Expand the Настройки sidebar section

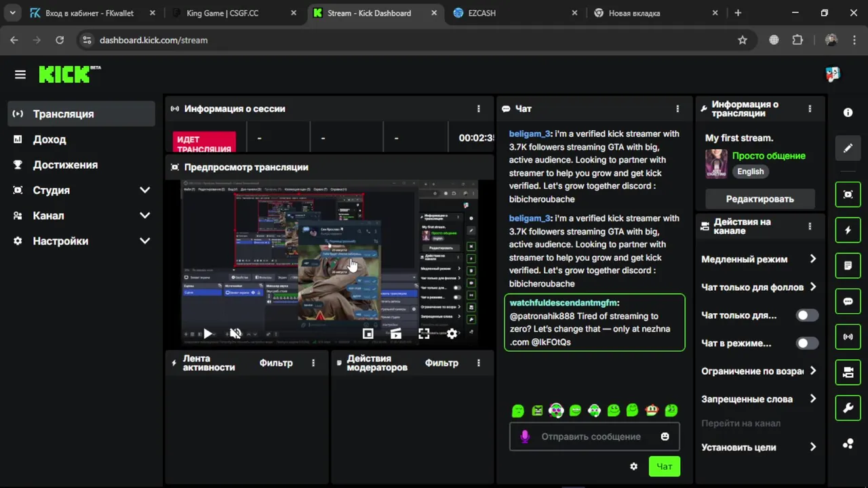point(144,241)
